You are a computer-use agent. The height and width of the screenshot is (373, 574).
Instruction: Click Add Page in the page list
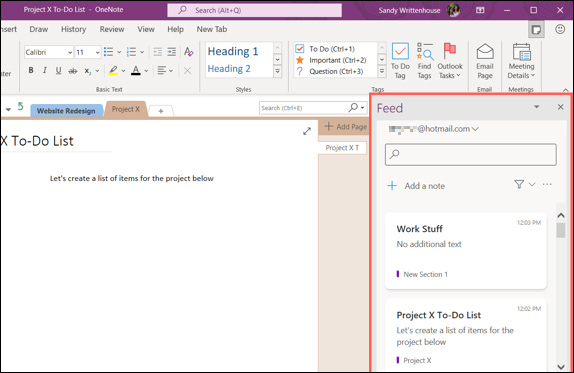tap(346, 127)
